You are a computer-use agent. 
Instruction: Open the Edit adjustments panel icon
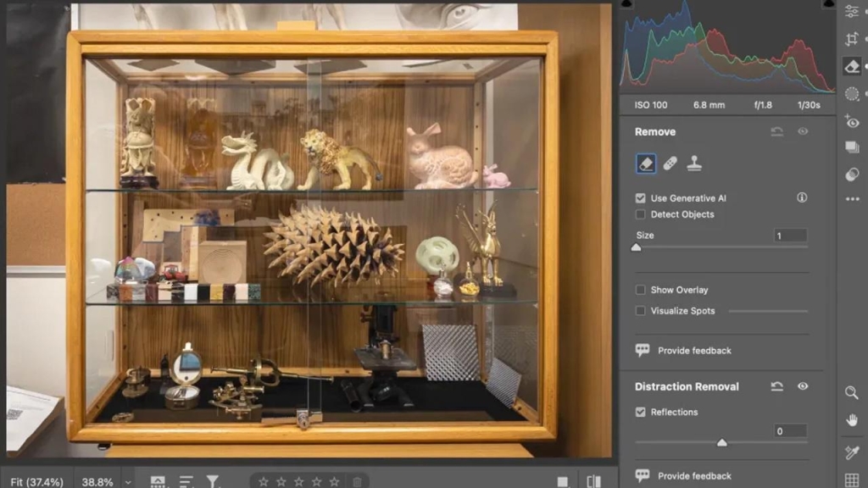click(852, 12)
